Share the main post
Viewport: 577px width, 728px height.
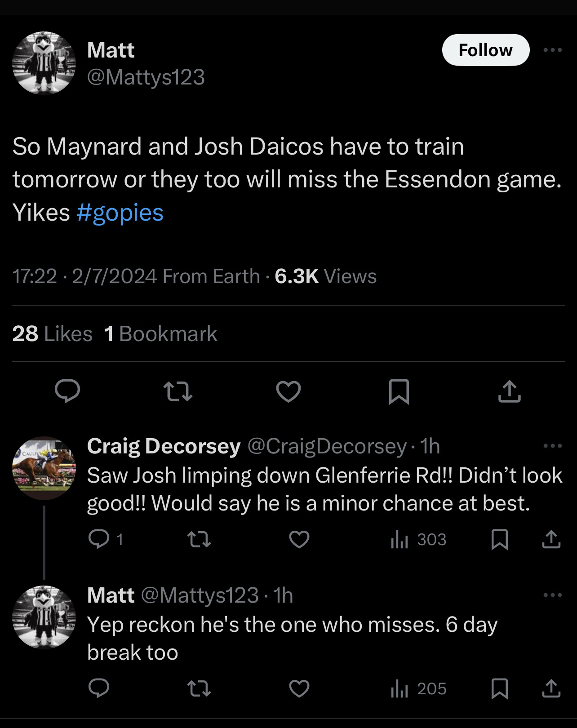[x=509, y=391]
